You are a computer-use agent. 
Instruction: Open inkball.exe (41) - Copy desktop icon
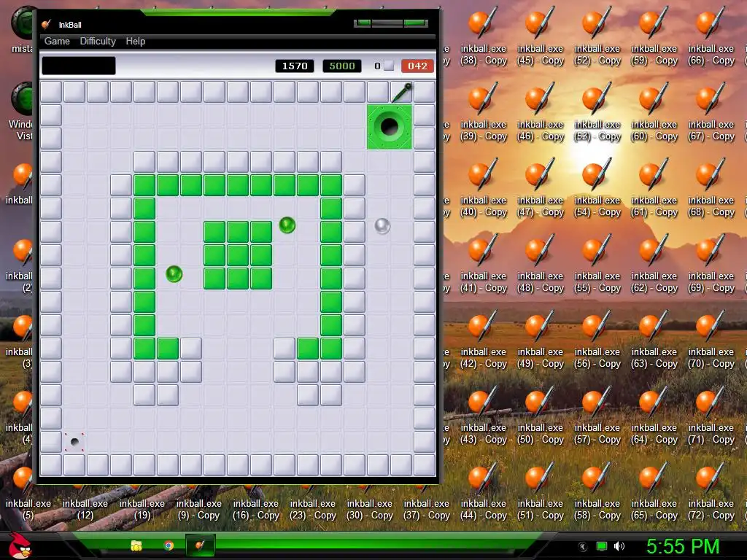tap(483, 264)
